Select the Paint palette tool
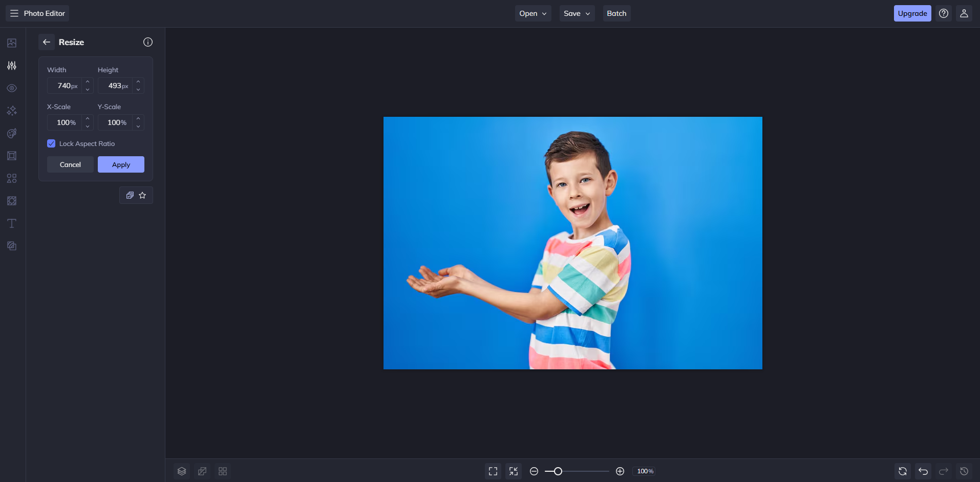 click(11, 133)
